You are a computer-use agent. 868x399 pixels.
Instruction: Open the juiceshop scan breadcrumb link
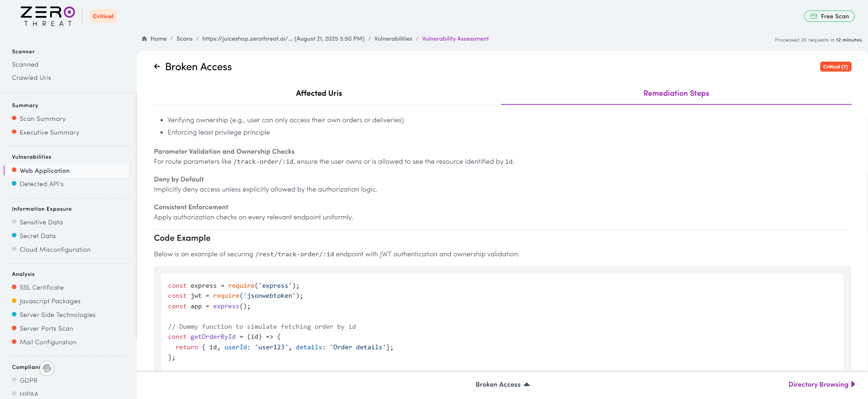pos(283,39)
